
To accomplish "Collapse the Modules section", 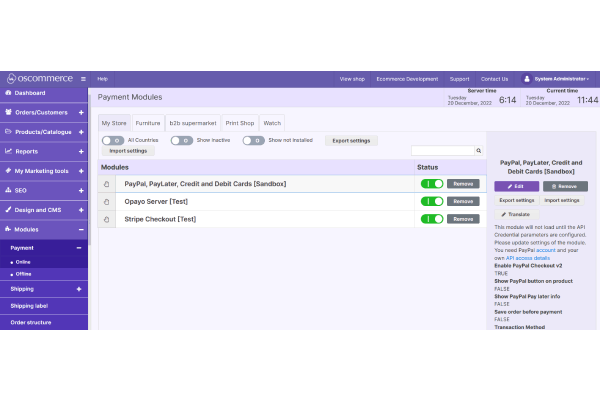I will tap(80, 229).
